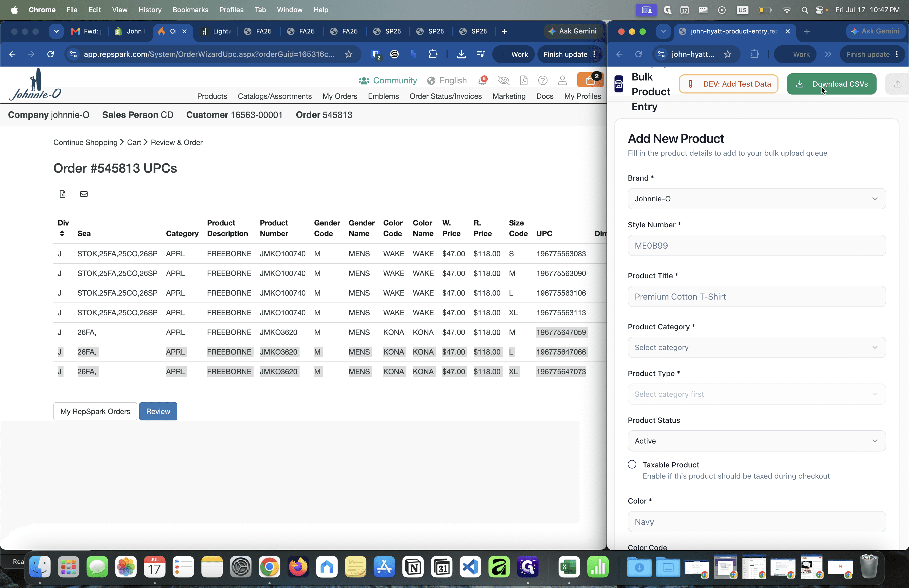This screenshot has height=588, width=909.
Task: Open Visual Studio Code from the dock
Action: (x=470, y=567)
